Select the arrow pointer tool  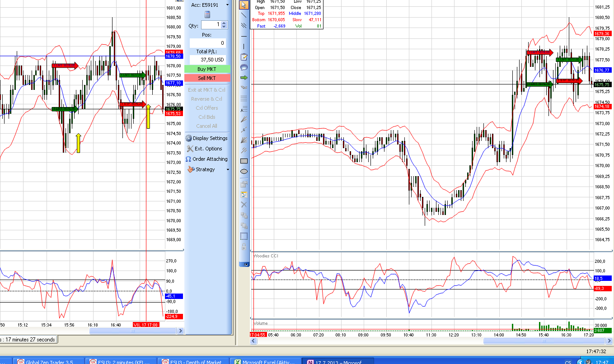tap(244, 5)
